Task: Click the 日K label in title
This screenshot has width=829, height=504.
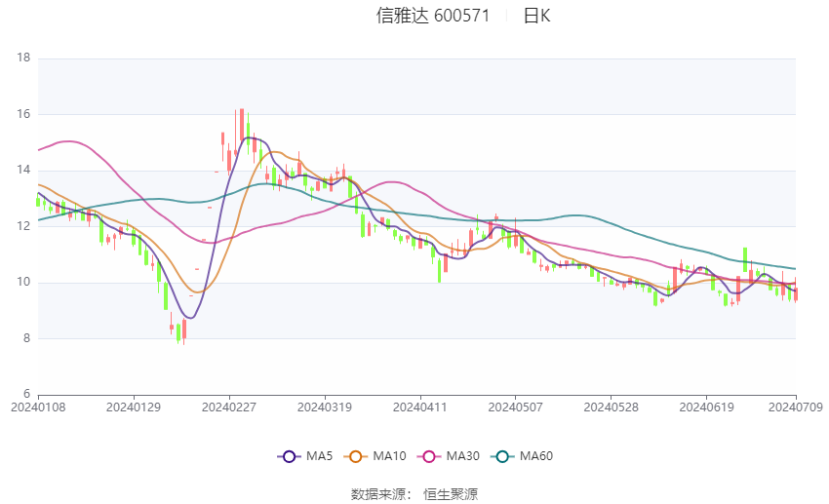Action: pyautogui.click(x=537, y=16)
